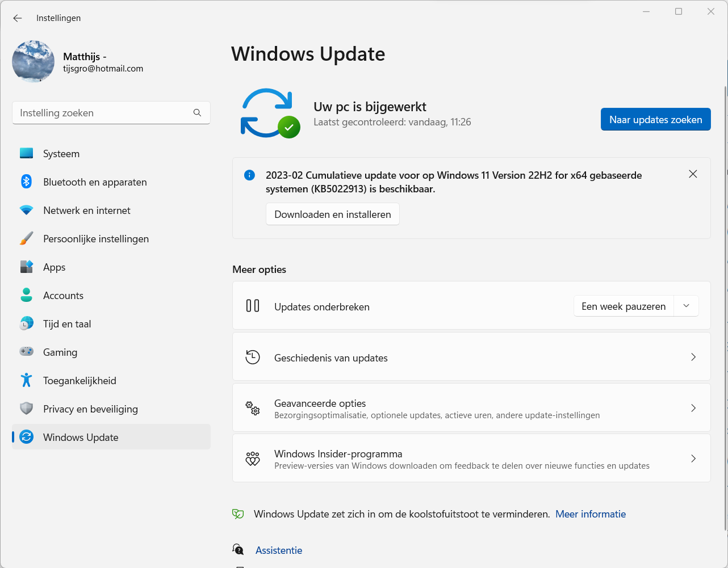728x568 pixels.
Task: Expand Geavanceerde opties chevron
Action: tap(693, 408)
